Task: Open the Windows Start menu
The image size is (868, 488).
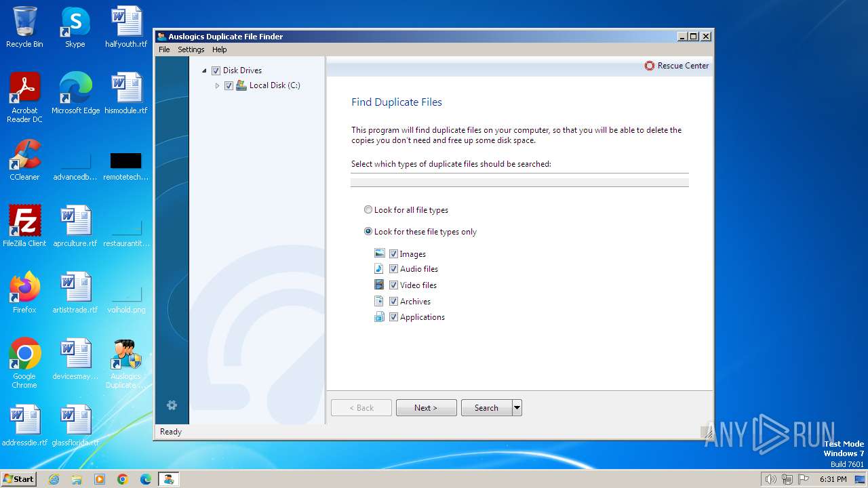Action: point(18,479)
